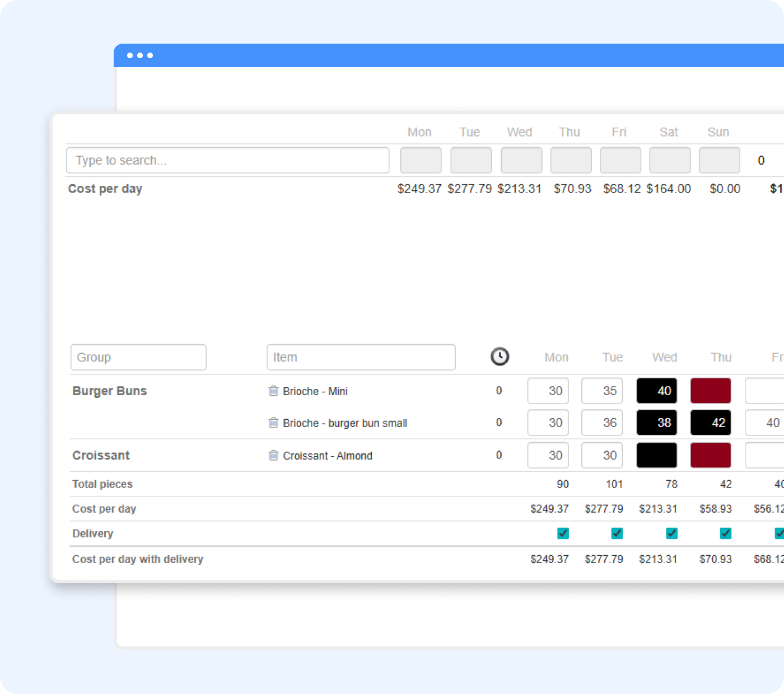Screen dimensions: 784x694
Task: Click Brioche - Mini Tuesday quantity 35
Action: pyautogui.click(x=602, y=391)
